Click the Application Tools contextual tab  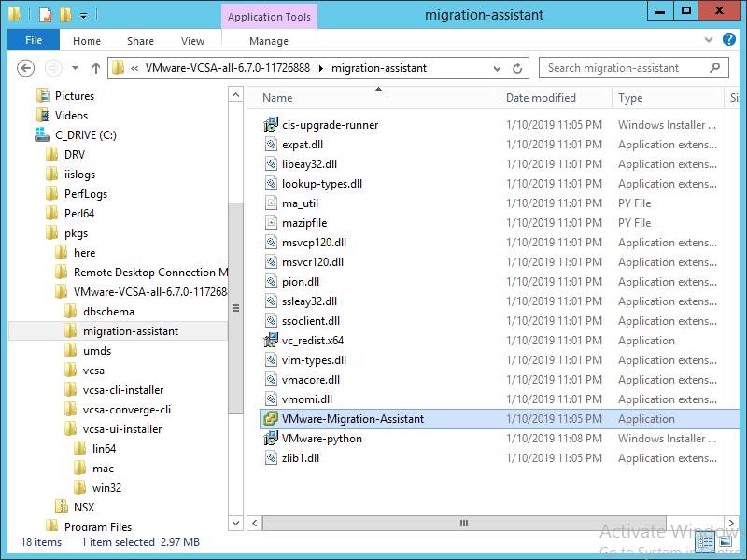pos(269,17)
